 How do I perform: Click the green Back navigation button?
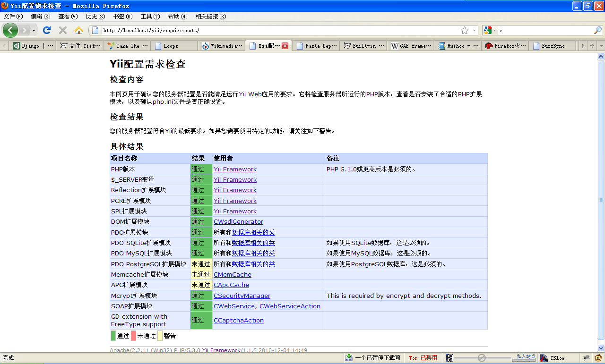point(10,30)
